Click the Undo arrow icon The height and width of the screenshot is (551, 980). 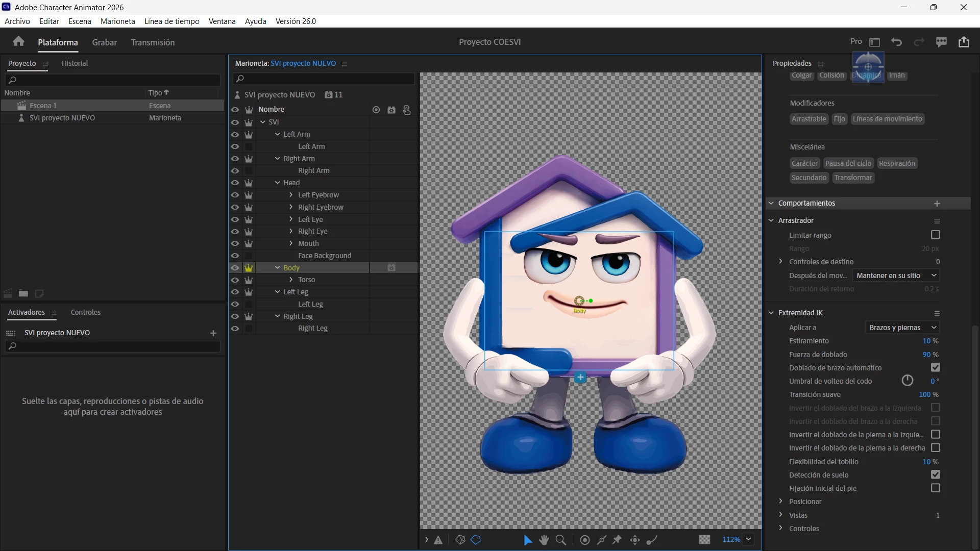[x=896, y=42]
